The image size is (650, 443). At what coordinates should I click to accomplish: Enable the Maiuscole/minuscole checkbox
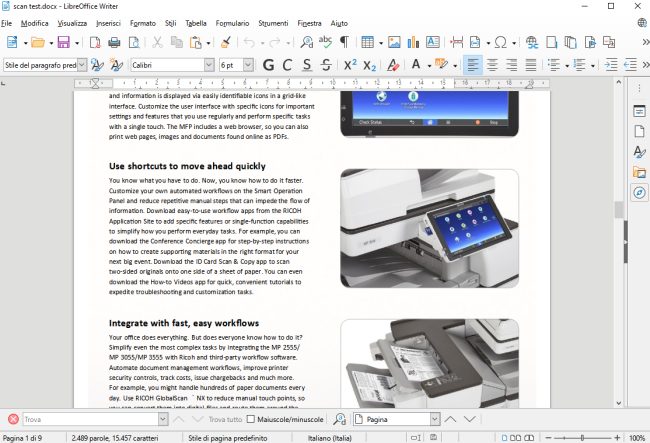coord(250,419)
